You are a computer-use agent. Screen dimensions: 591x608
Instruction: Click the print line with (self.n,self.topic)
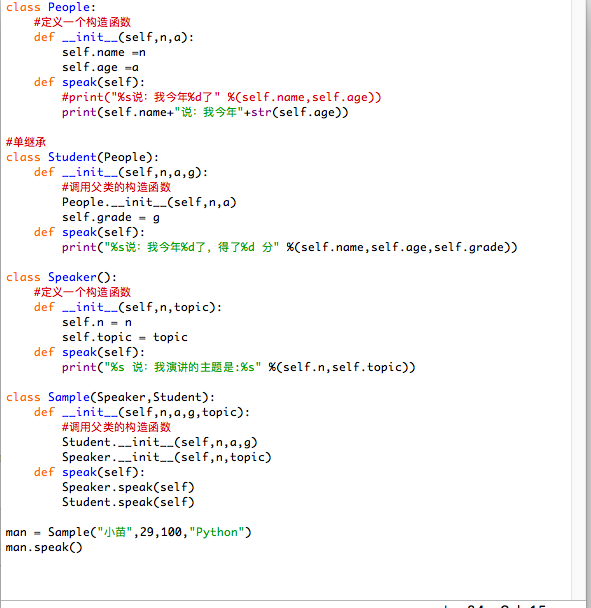pos(238,367)
